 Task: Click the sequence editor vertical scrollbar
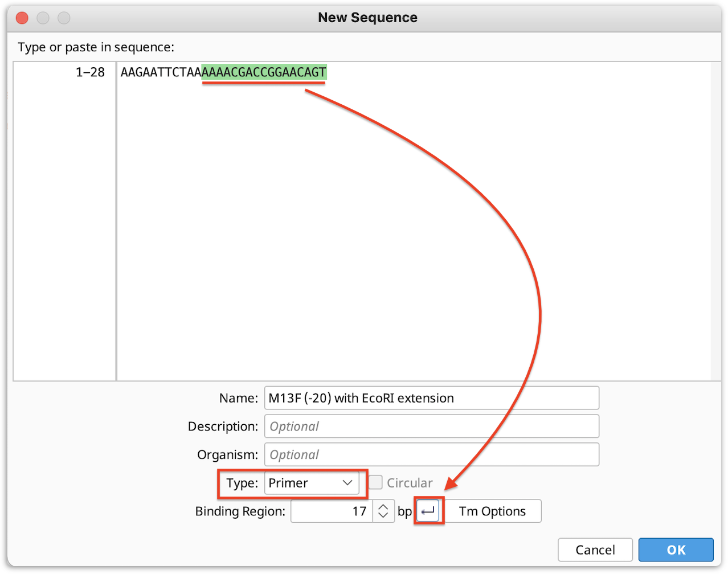pos(716,221)
